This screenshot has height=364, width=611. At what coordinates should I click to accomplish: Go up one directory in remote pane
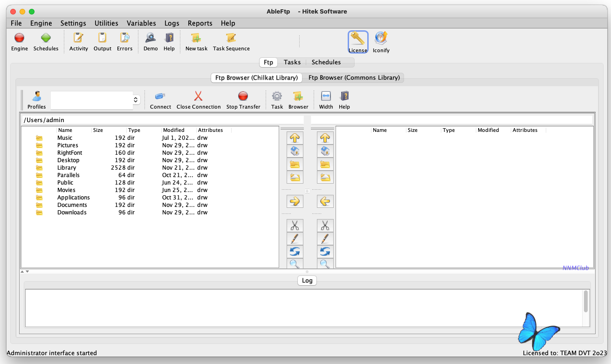[325, 138]
